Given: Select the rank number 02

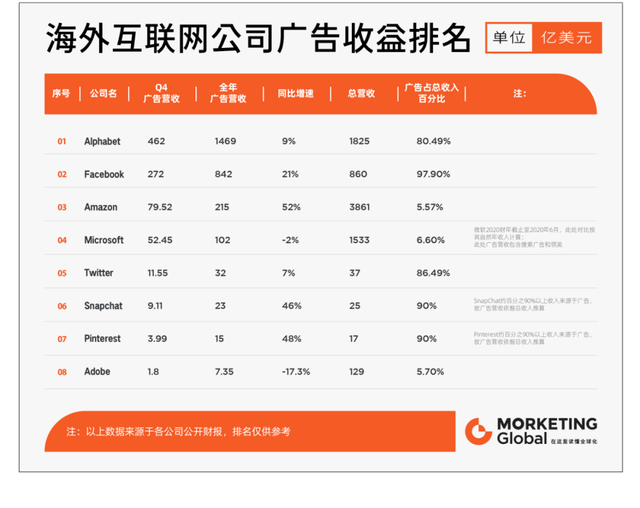Looking at the screenshot, I should 62,175.
